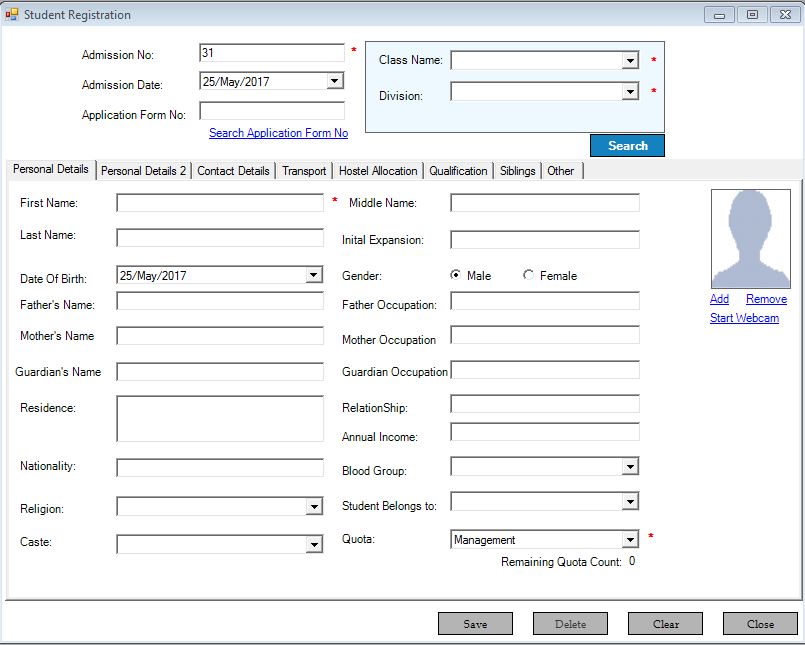Click the Save button
The image size is (805, 645).
click(475, 624)
